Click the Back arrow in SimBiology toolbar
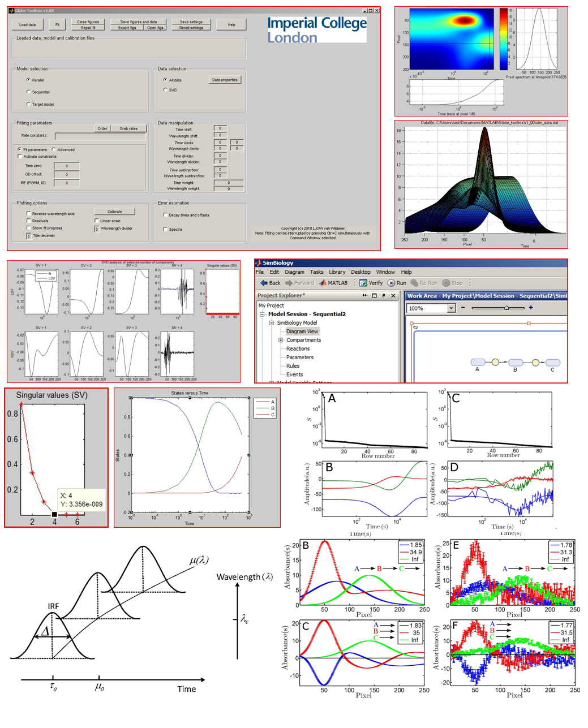The height and width of the screenshot is (728, 588). [264, 283]
